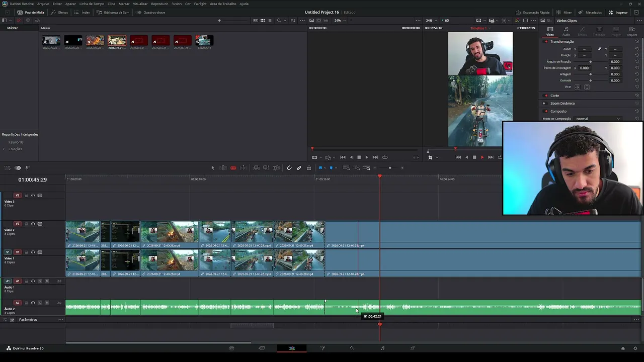Select the arrow Selection mode tool

(212, 168)
